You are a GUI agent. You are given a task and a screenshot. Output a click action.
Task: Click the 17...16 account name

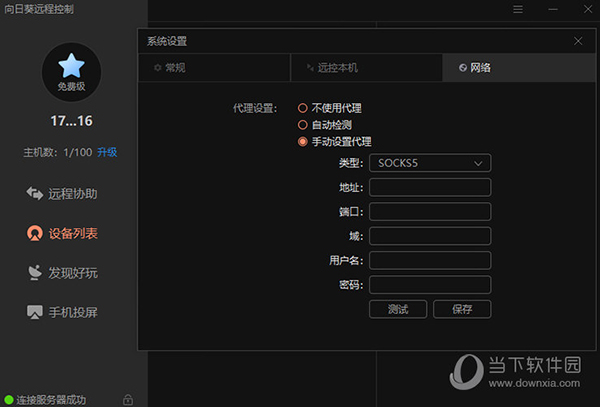pos(72,121)
